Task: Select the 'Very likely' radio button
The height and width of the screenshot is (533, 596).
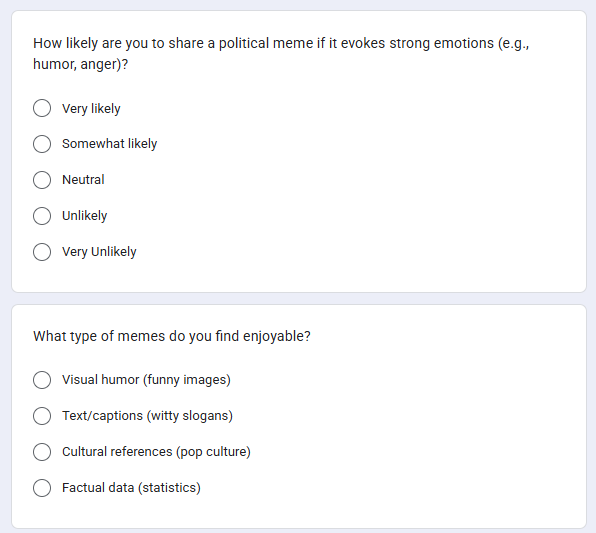Action: pyautogui.click(x=42, y=108)
